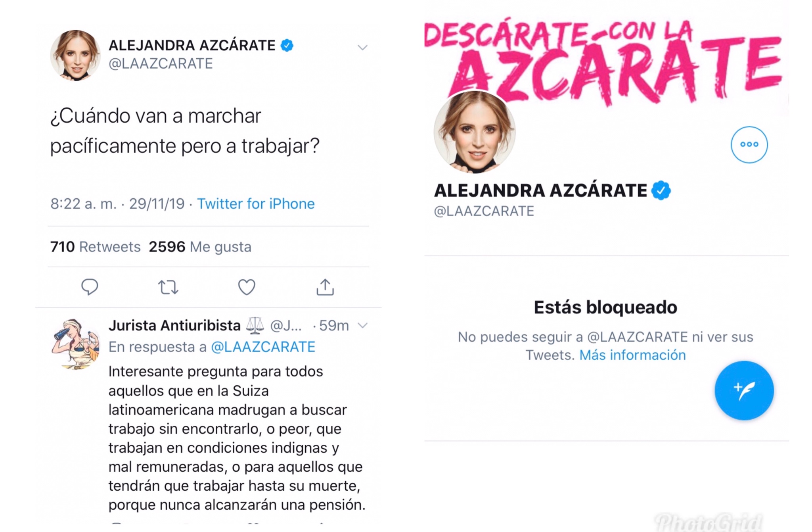Screen dimensions: 812x532
Task: Open the Jurista Antiuribista display name
Action: click(x=174, y=325)
